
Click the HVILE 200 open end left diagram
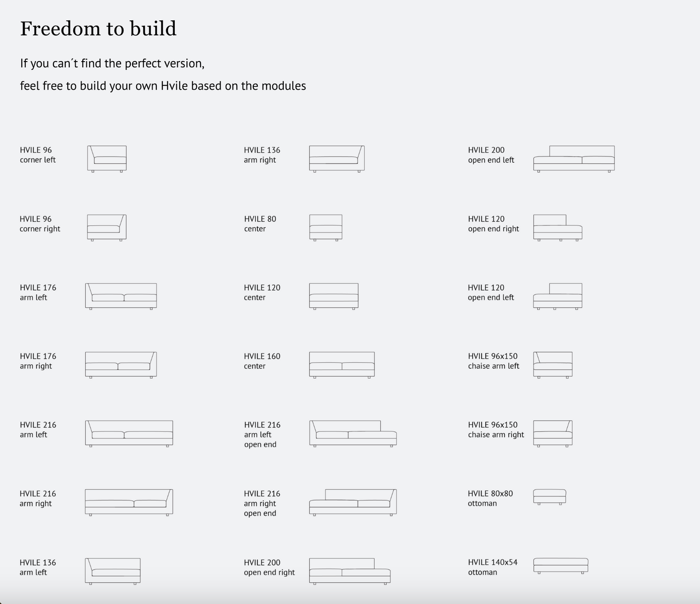(574, 158)
